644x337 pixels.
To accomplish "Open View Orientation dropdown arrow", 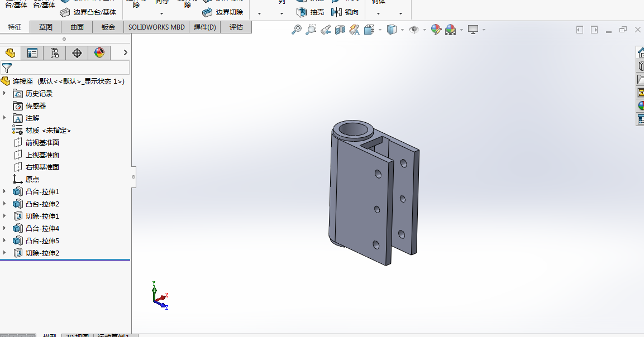I will click(x=380, y=30).
